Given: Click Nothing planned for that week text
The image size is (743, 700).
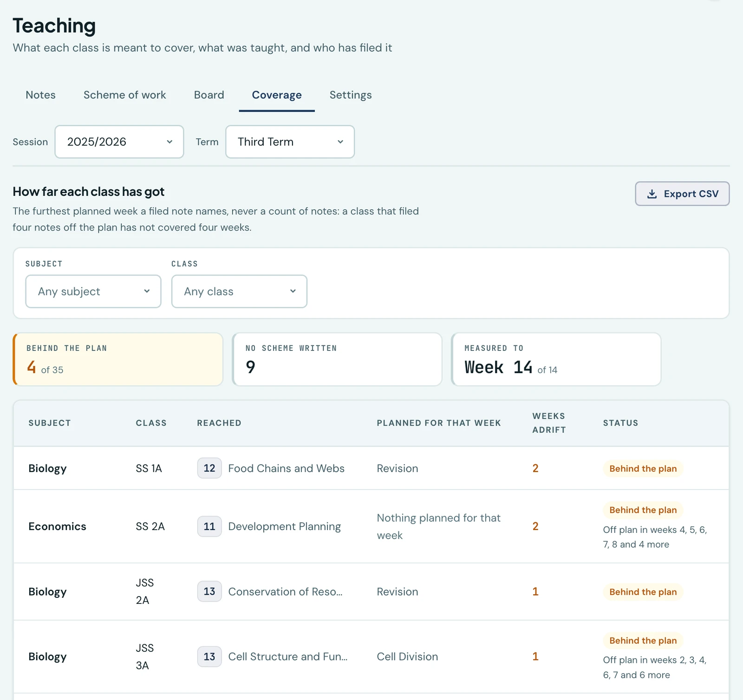Looking at the screenshot, I should click(x=438, y=526).
